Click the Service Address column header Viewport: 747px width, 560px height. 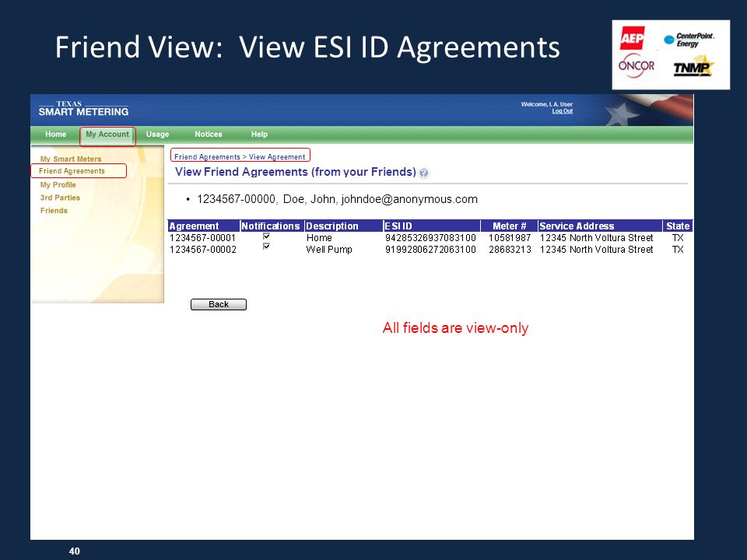point(600,226)
